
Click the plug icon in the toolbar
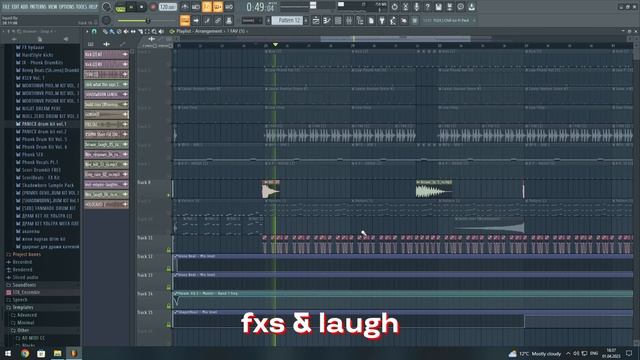click(382, 20)
